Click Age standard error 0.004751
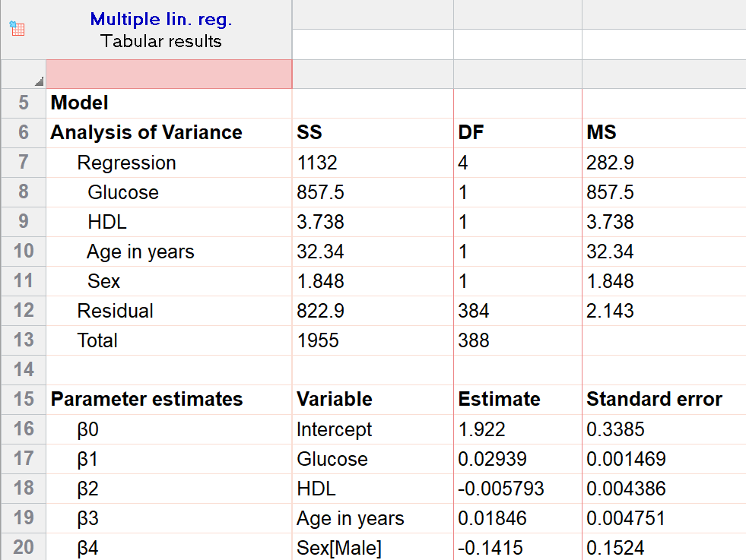 pos(626,518)
